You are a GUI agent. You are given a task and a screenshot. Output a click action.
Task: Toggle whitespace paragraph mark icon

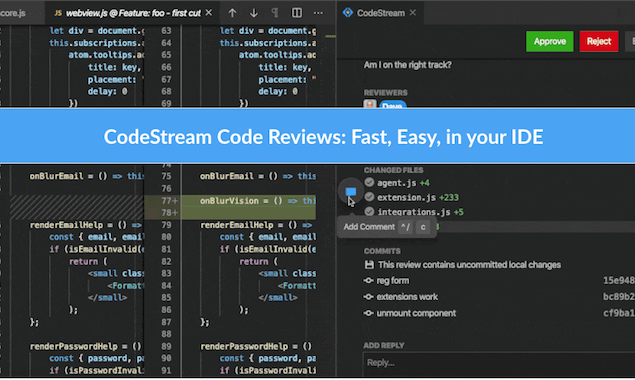(x=275, y=13)
